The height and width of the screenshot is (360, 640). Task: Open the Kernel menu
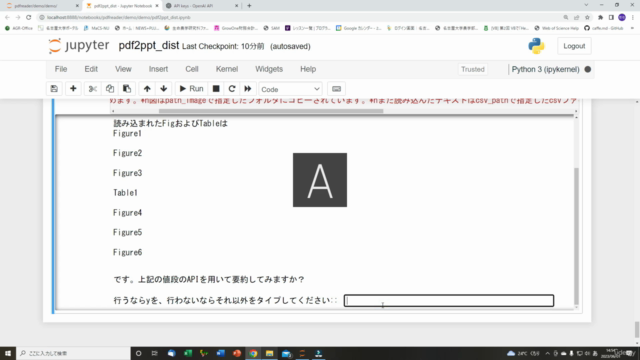point(227,69)
